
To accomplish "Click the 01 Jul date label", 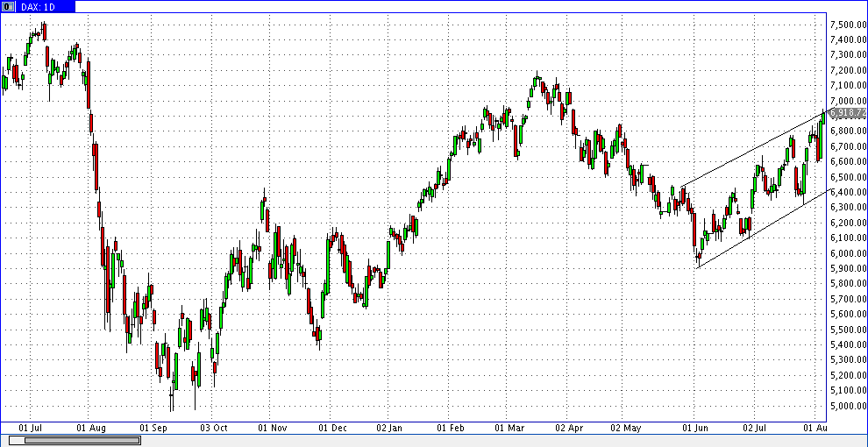I will pyautogui.click(x=30, y=428).
